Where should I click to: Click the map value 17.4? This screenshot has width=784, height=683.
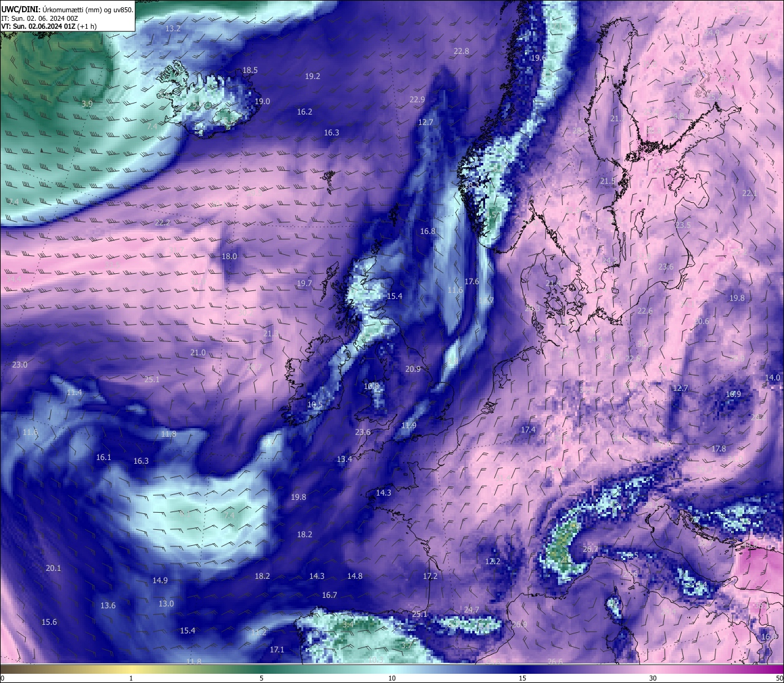(x=528, y=431)
